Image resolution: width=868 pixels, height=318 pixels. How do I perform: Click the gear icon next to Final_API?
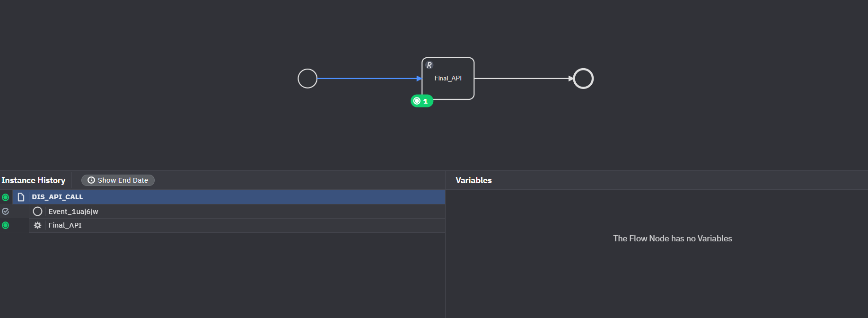click(x=38, y=225)
